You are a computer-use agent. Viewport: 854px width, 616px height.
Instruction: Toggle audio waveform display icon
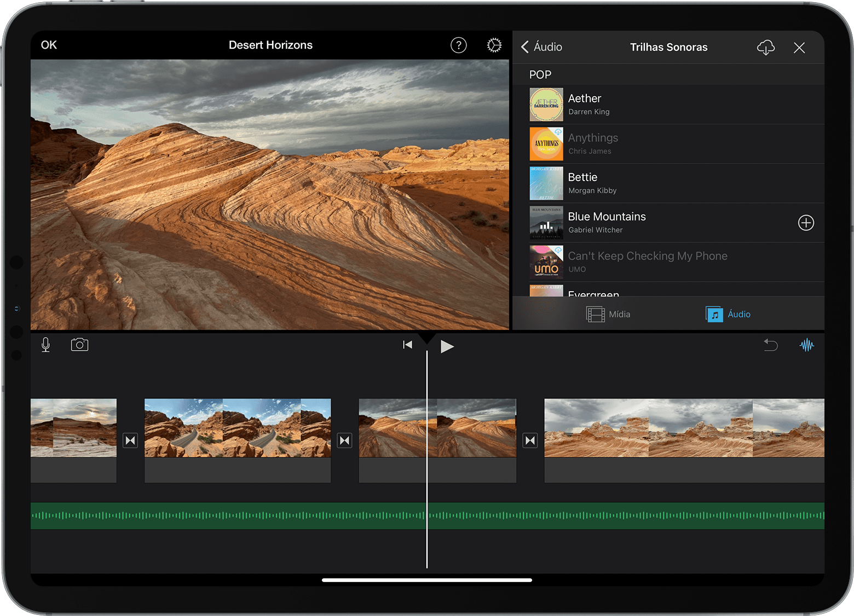(x=806, y=345)
